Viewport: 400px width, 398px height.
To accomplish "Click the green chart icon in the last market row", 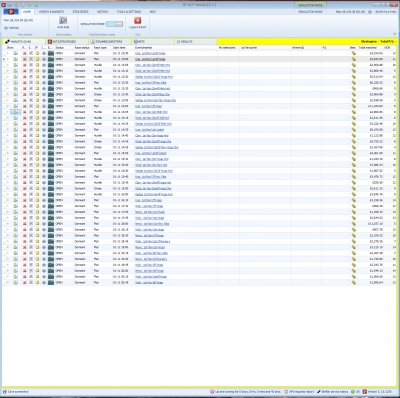I will click(15, 282).
